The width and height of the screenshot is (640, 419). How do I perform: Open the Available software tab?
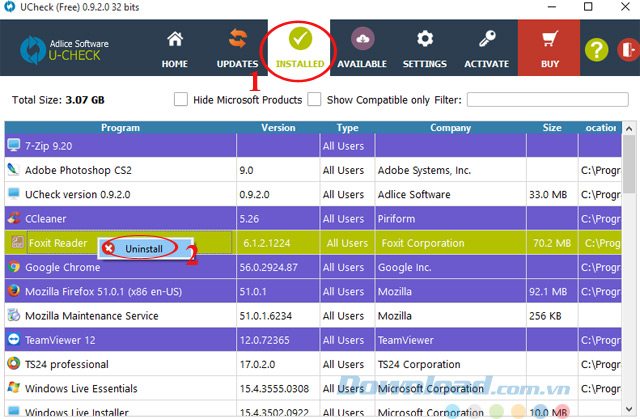click(362, 48)
